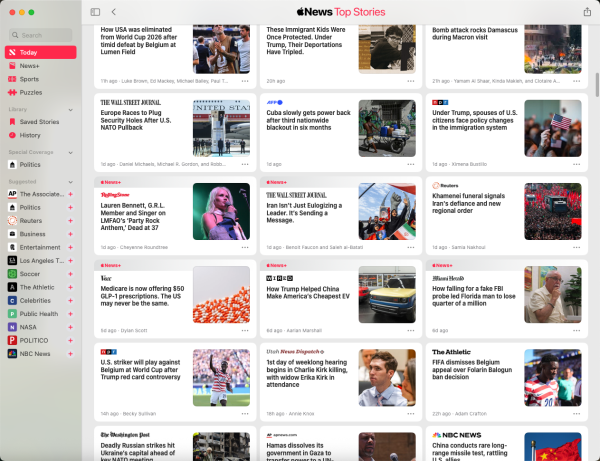Follow The Athletic with plus button
The height and width of the screenshot is (461, 600).
point(70,287)
